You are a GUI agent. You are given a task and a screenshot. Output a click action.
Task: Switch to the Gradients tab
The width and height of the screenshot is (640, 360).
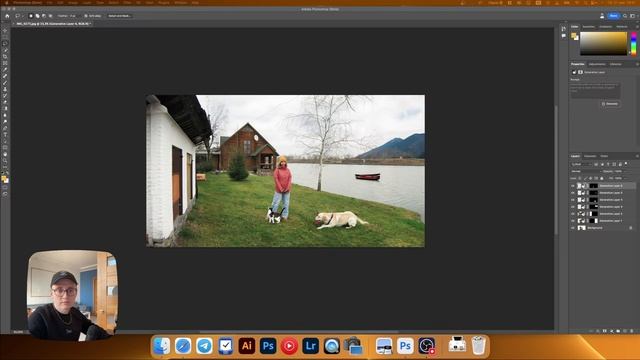[606, 27]
